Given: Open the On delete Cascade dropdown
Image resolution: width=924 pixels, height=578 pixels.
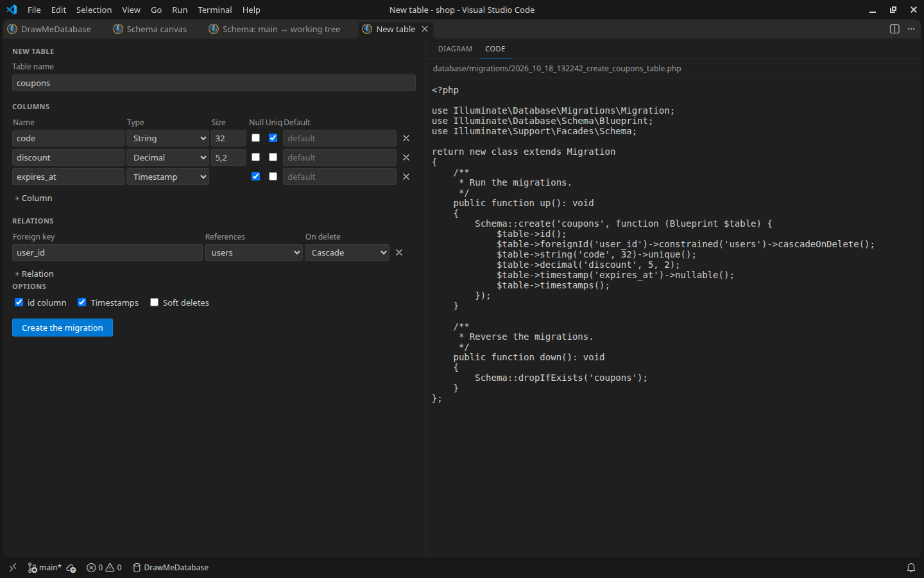Looking at the screenshot, I should tap(347, 253).
